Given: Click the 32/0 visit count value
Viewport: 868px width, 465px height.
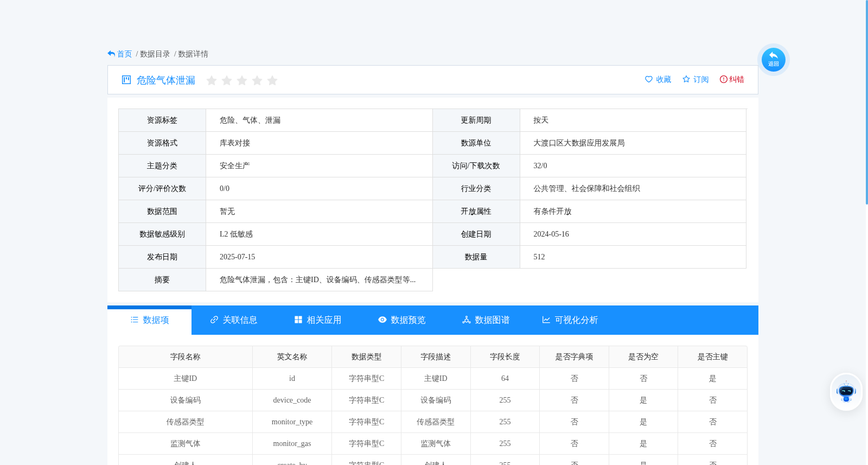Looking at the screenshot, I should pyautogui.click(x=540, y=166).
